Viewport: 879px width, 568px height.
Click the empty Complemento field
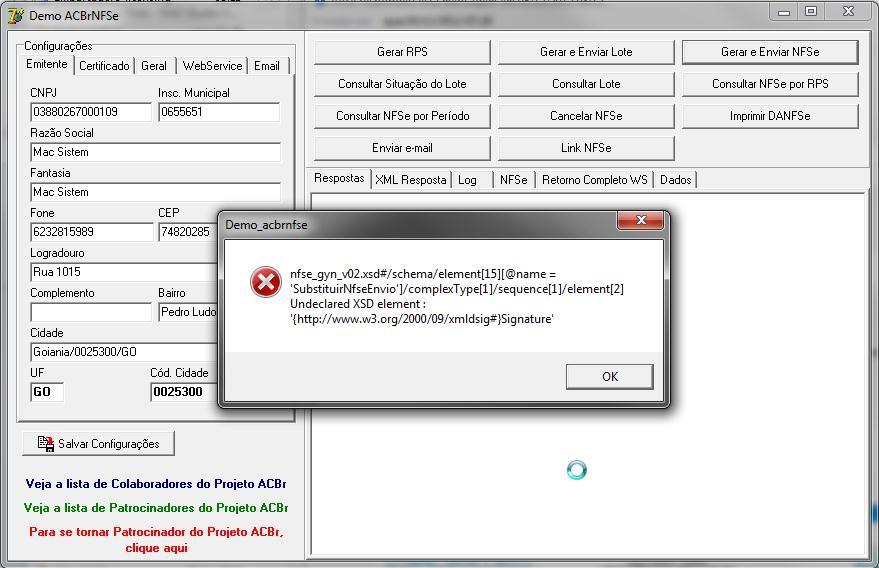[91, 312]
